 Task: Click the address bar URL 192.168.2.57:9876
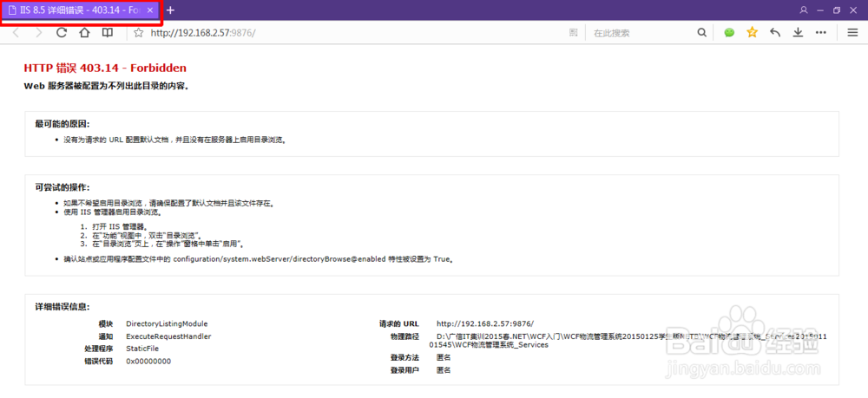coord(203,33)
